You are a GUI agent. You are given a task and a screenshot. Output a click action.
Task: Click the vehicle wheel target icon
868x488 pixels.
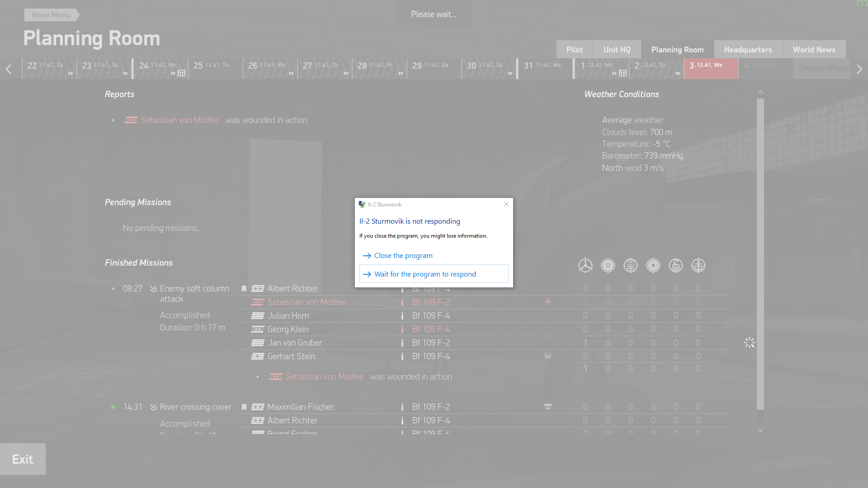pos(608,266)
